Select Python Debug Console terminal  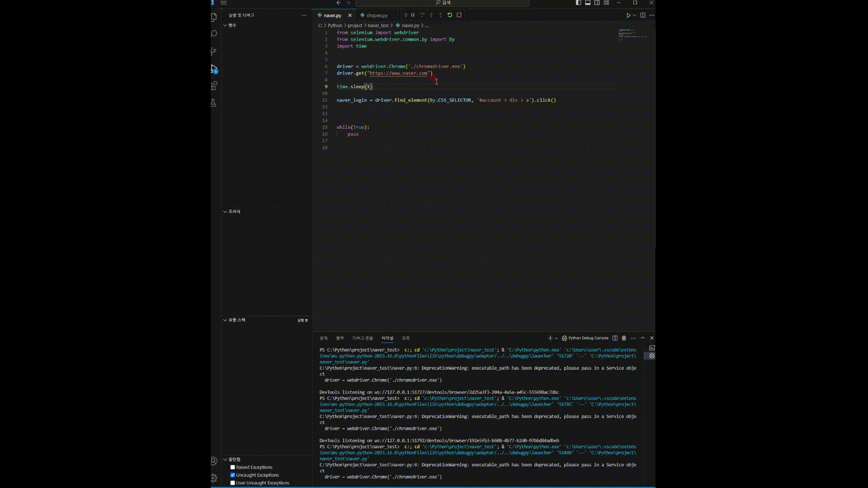[x=588, y=338]
